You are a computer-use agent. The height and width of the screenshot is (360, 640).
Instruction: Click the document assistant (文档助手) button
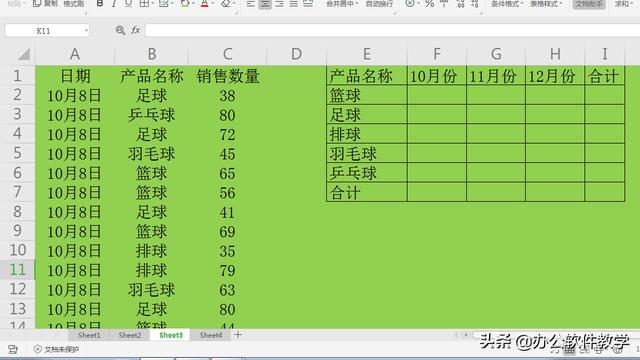(x=589, y=4)
